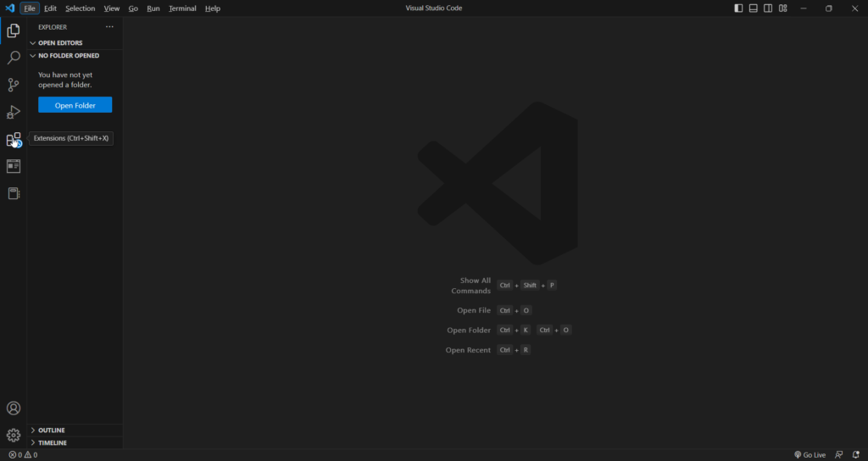The height and width of the screenshot is (461, 868).
Task: Expand the Outline section
Action: (x=75, y=430)
